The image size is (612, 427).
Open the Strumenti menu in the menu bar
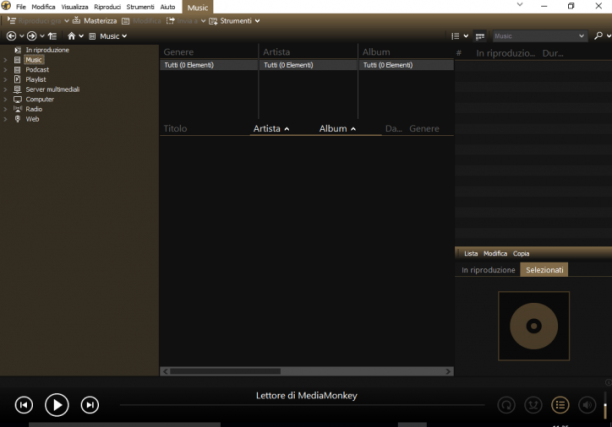tap(140, 7)
